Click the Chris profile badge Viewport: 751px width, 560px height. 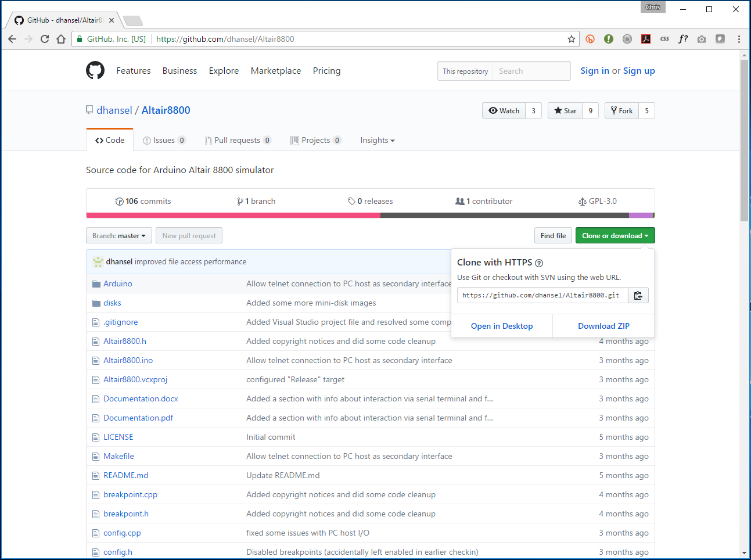coord(653,7)
